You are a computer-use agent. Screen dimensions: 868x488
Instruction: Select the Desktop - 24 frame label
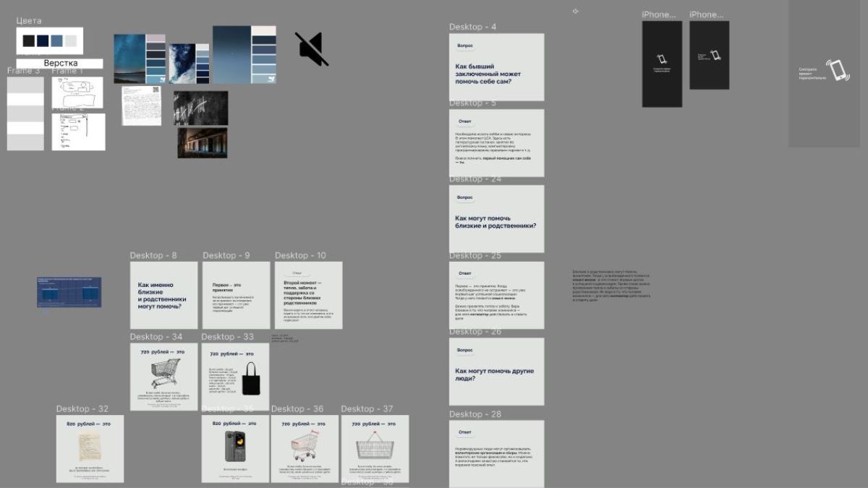(x=475, y=179)
